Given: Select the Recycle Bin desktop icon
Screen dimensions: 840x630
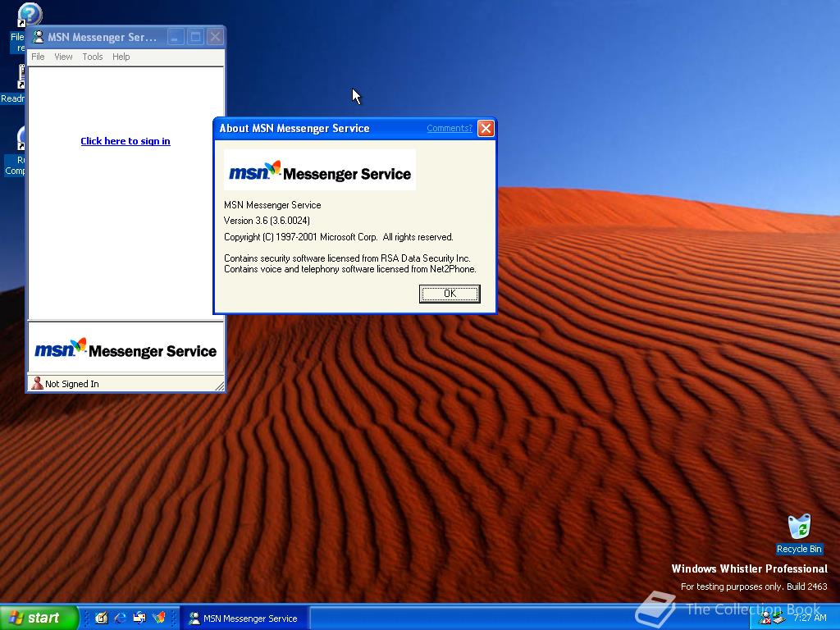Looking at the screenshot, I should [799, 534].
